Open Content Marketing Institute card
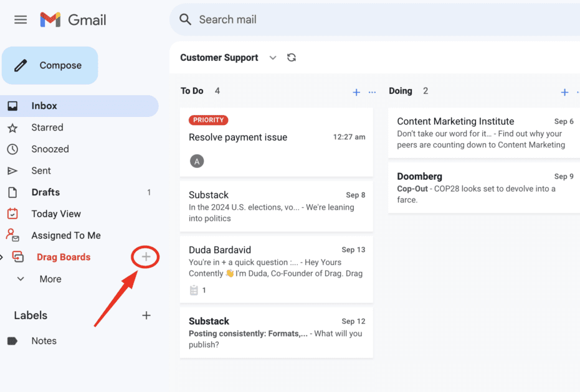 pos(484,133)
